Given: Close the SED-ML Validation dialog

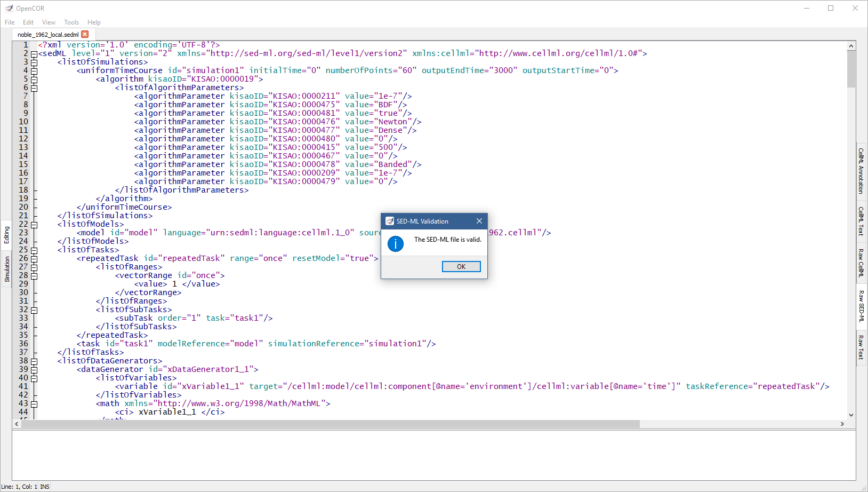Looking at the screenshot, I should coord(479,221).
